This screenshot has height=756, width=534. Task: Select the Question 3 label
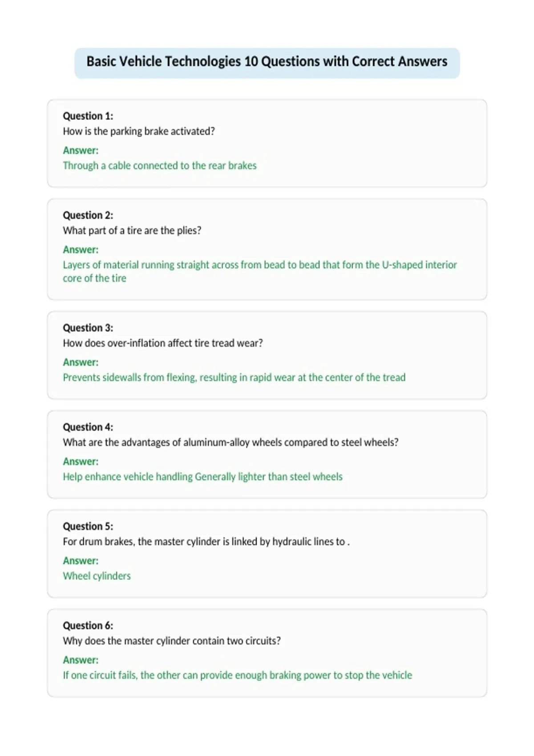(88, 328)
